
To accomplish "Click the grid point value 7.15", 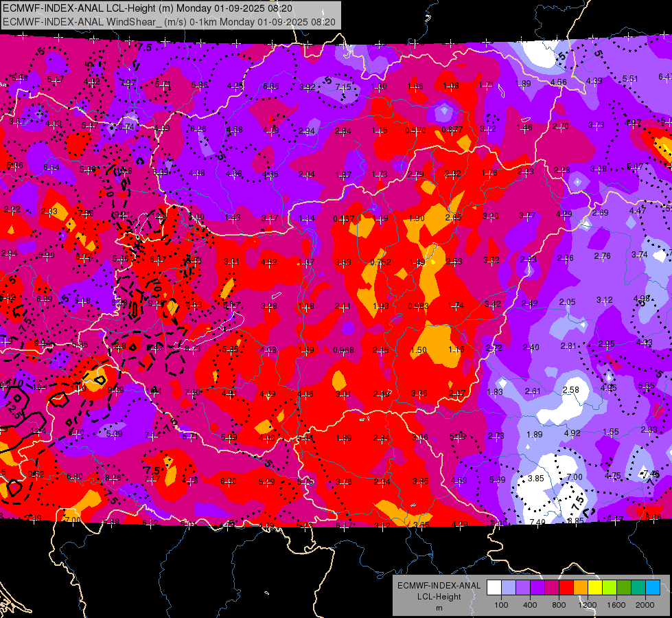I will point(343,87).
